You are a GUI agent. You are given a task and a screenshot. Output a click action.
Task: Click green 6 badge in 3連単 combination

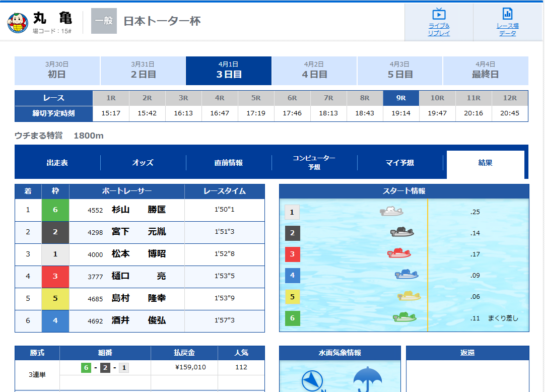[86, 368]
